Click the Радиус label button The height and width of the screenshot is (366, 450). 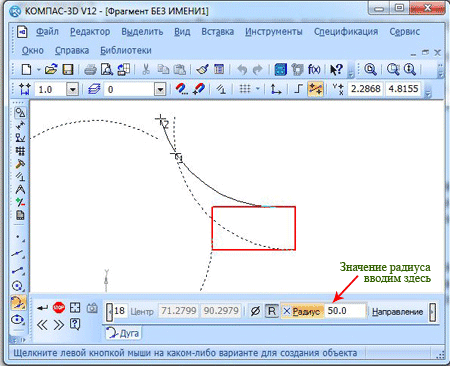[x=306, y=311]
